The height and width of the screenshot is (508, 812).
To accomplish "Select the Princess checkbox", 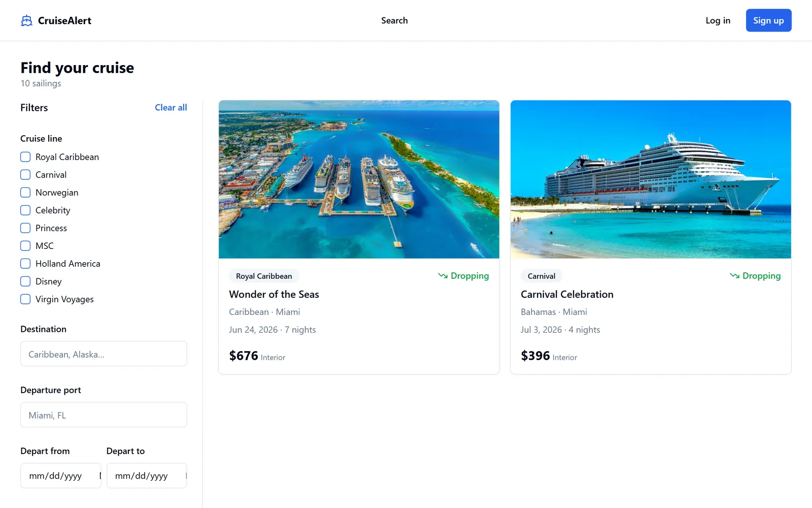I will pyautogui.click(x=25, y=228).
